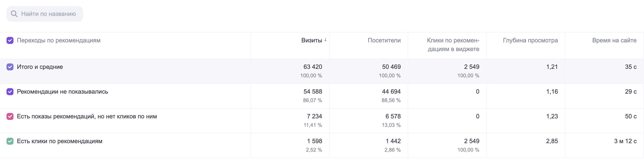This screenshot has height=159, width=644.
Task: Click the 'Итого и средние' row label
Action: point(40,67)
